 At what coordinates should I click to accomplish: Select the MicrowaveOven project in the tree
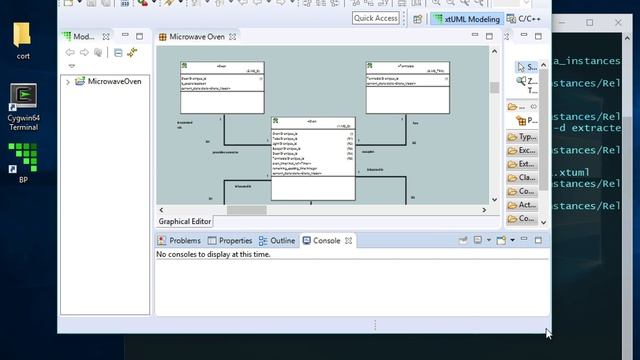tap(109, 81)
